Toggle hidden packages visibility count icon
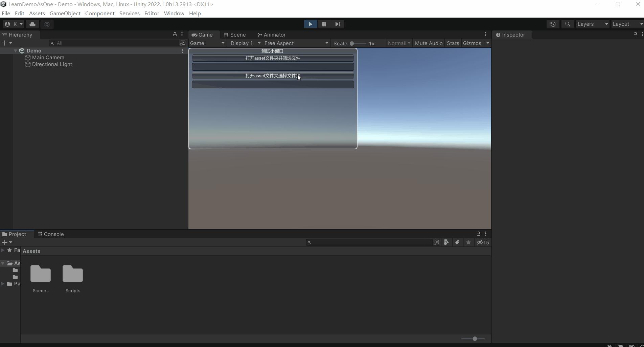 [483, 242]
